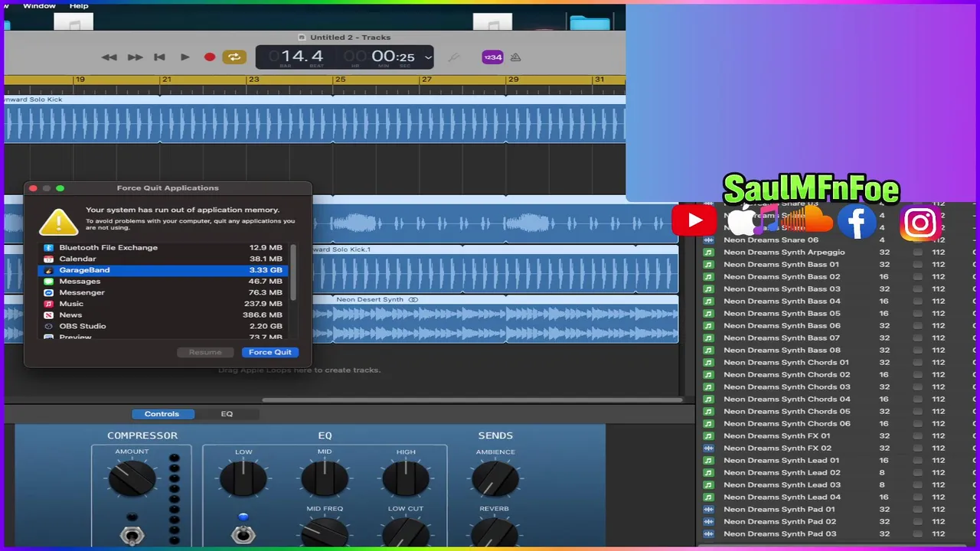Image resolution: width=980 pixels, height=551 pixels.
Task: Click green note icon of Synth Chords 03
Action: pyautogui.click(x=708, y=387)
